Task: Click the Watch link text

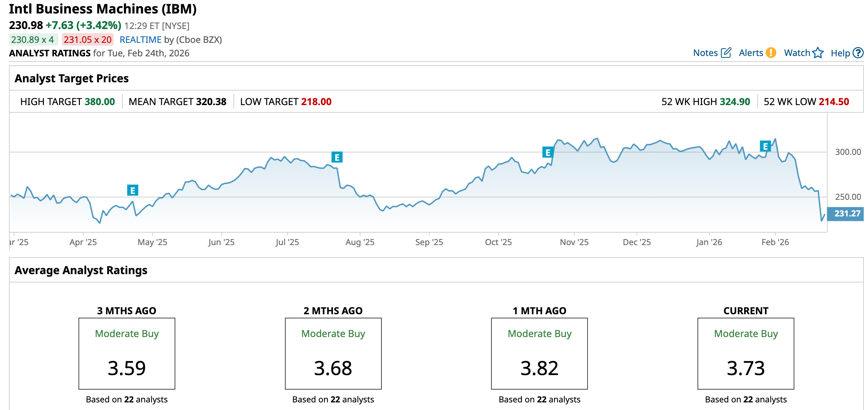Action: point(797,53)
